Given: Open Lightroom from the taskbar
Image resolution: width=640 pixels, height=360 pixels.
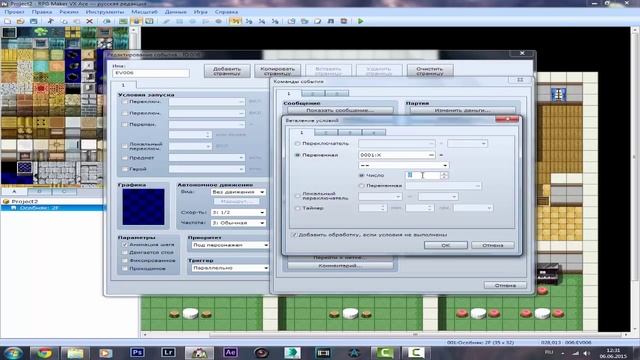Looking at the screenshot, I should coord(168,352).
